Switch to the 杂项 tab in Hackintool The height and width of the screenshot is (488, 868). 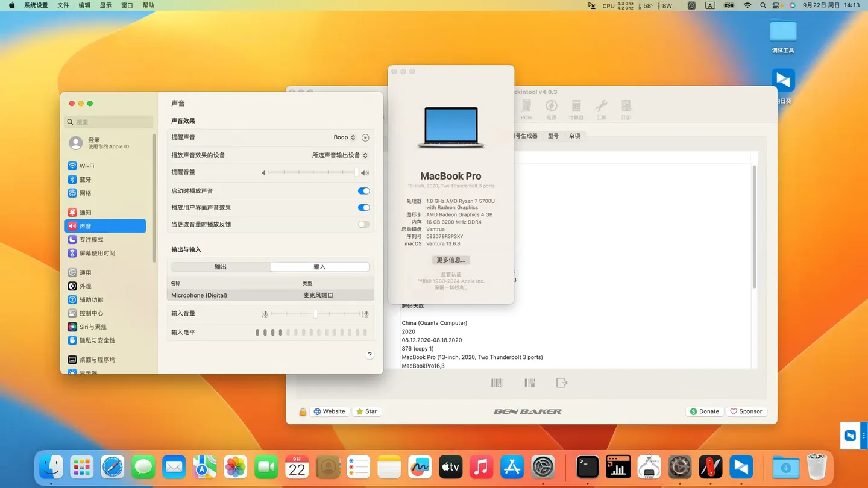point(574,136)
